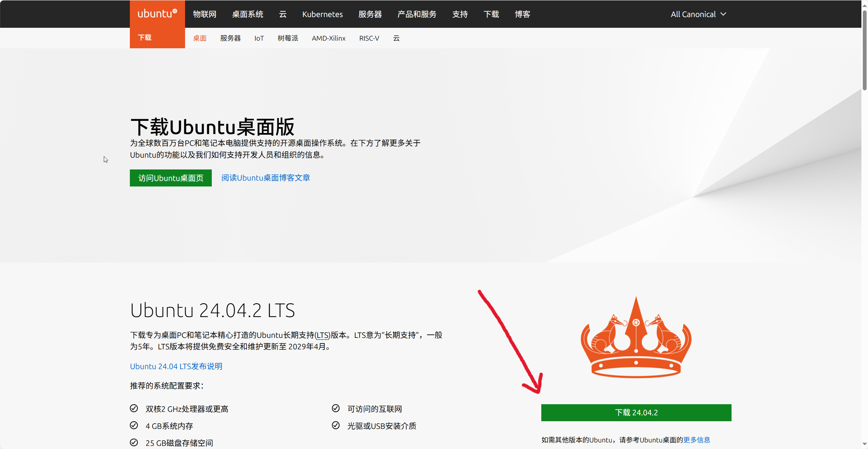Click the Ubuntu logo in header

click(157, 14)
